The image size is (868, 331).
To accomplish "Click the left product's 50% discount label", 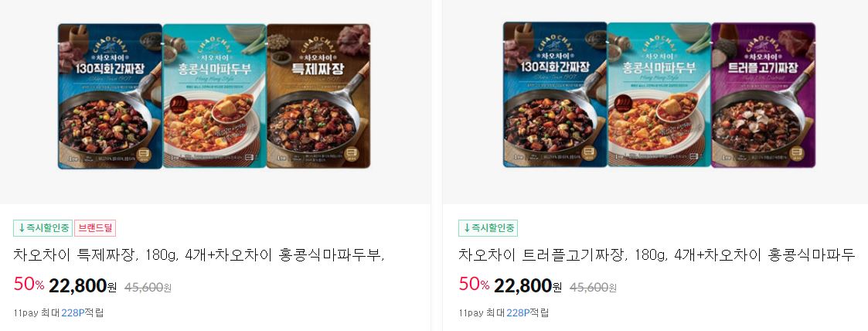I will 29,285.
